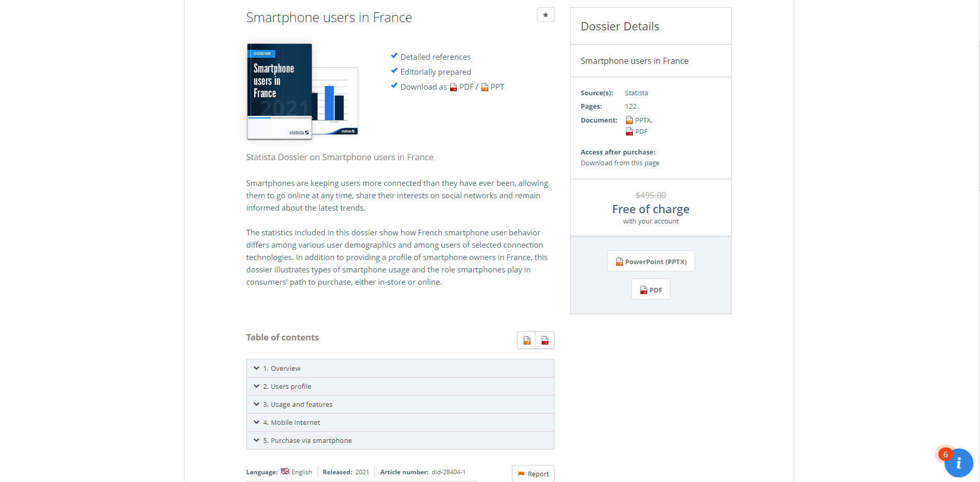The image size is (980, 482).
Task: Click PPT icon in Download as line
Action: click(485, 87)
